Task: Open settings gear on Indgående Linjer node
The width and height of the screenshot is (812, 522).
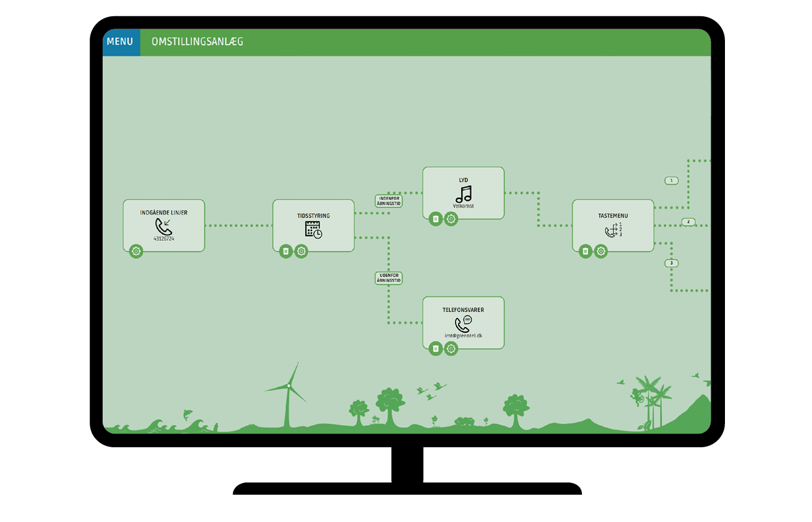Action: [x=136, y=251]
